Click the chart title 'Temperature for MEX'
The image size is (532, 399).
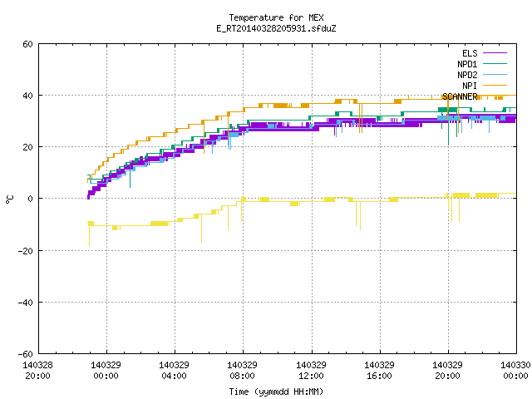276,17
